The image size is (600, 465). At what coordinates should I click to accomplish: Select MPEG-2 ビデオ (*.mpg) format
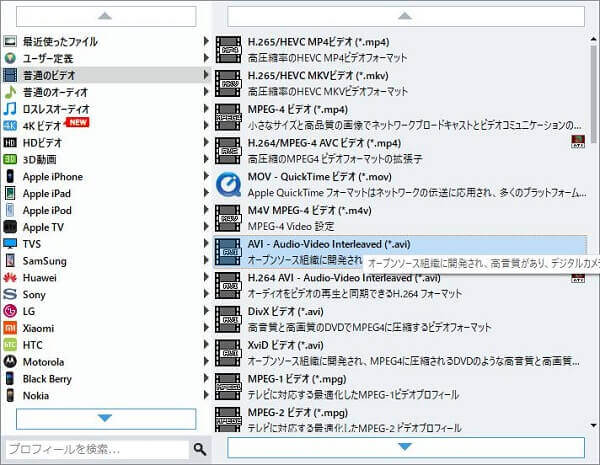click(400, 419)
